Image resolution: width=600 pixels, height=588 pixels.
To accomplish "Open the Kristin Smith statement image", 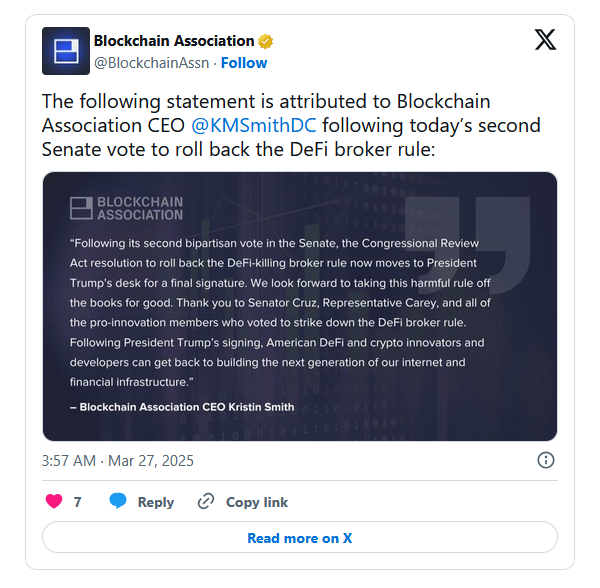I will click(300, 306).
